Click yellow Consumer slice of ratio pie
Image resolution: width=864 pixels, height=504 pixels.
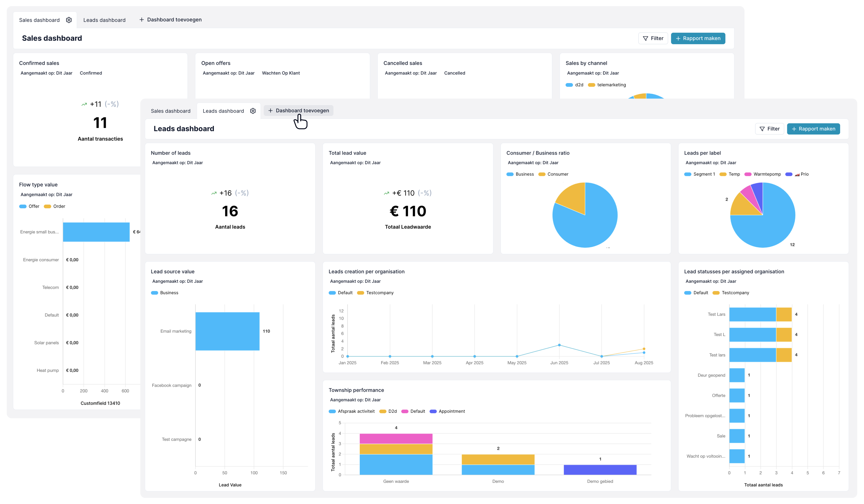(573, 197)
